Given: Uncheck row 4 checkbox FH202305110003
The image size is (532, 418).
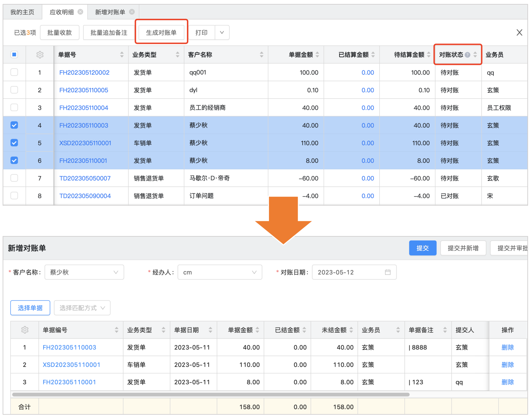Looking at the screenshot, I should (14, 125).
